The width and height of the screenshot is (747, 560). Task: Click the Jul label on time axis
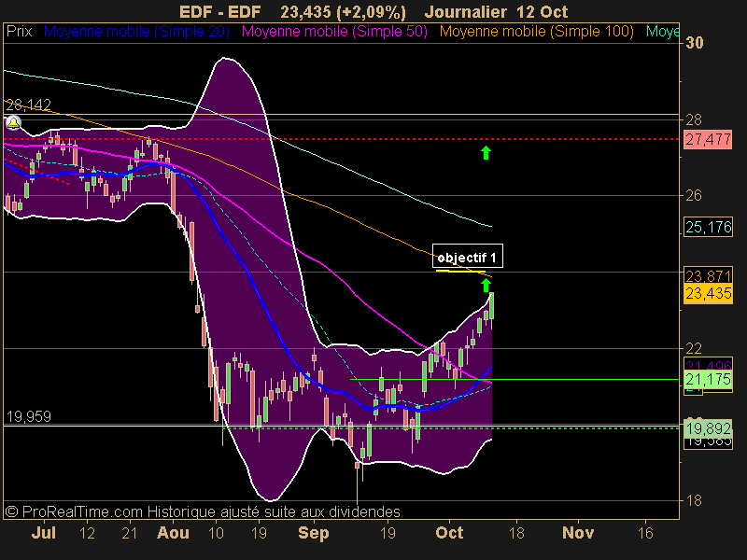(x=43, y=532)
